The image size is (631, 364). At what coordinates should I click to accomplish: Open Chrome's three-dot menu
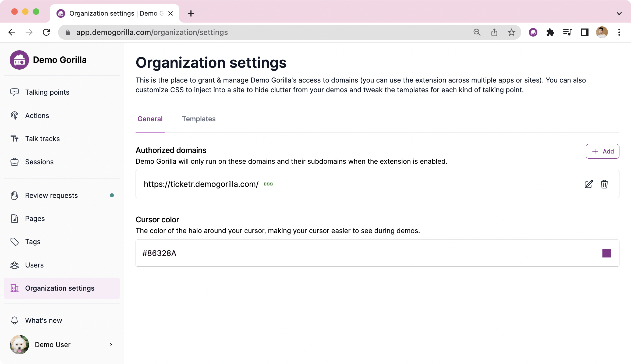(619, 33)
